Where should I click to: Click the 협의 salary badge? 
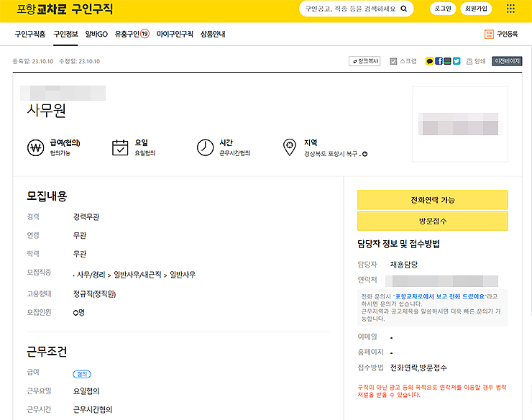click(x=82, y=374)
